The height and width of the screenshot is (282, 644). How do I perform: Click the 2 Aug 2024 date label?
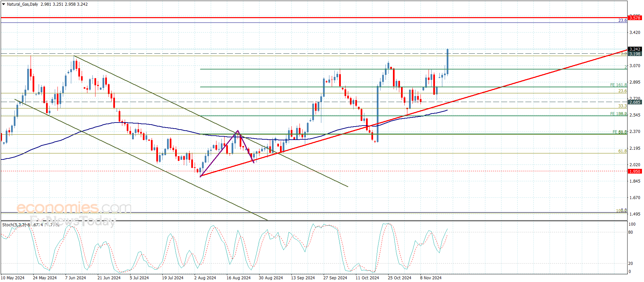(x=205, y=278)
